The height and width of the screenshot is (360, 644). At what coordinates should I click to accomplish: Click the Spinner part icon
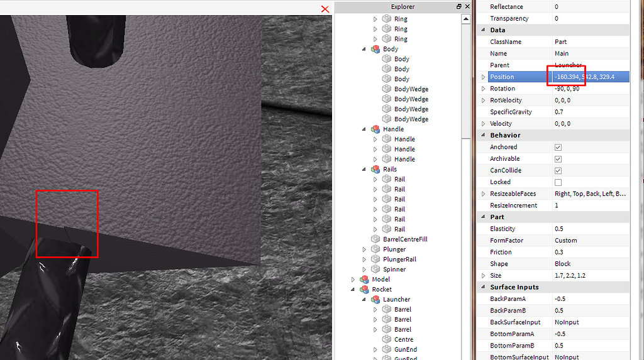(x=375, y=270)
